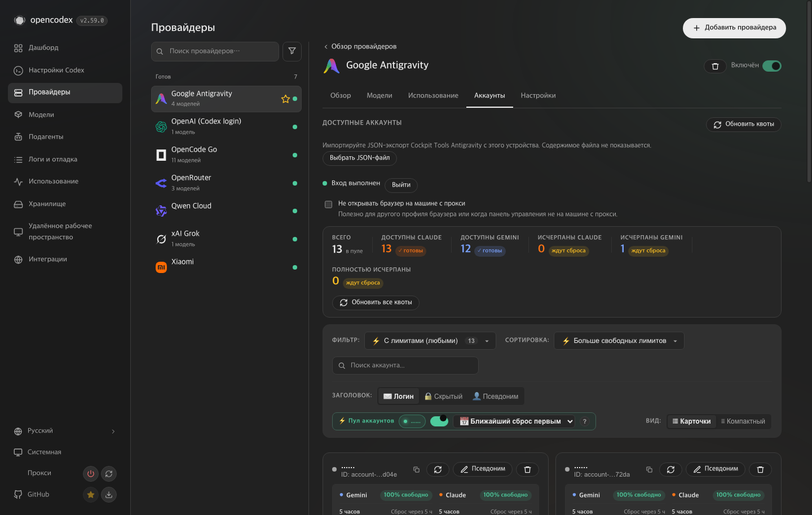Switch to the Обзор tab
Viewport: 812px width, 515px height.
[341, 96]
